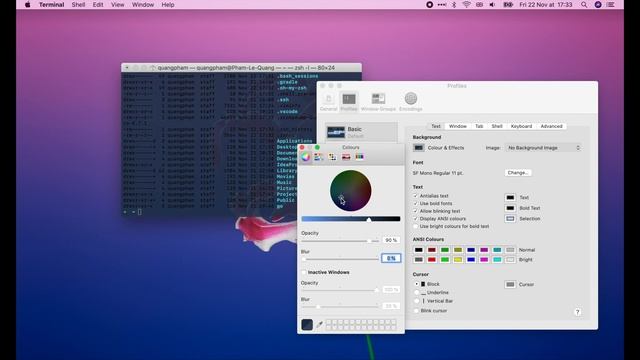
Task: Open Notification Centre icon
Action: click(x=611, y=5)
